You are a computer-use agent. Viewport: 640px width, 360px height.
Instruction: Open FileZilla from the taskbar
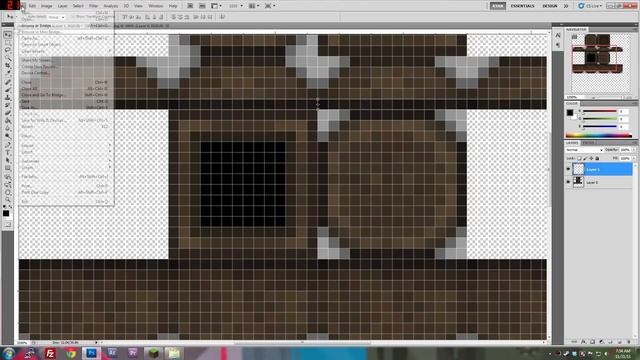coord(50,353)
